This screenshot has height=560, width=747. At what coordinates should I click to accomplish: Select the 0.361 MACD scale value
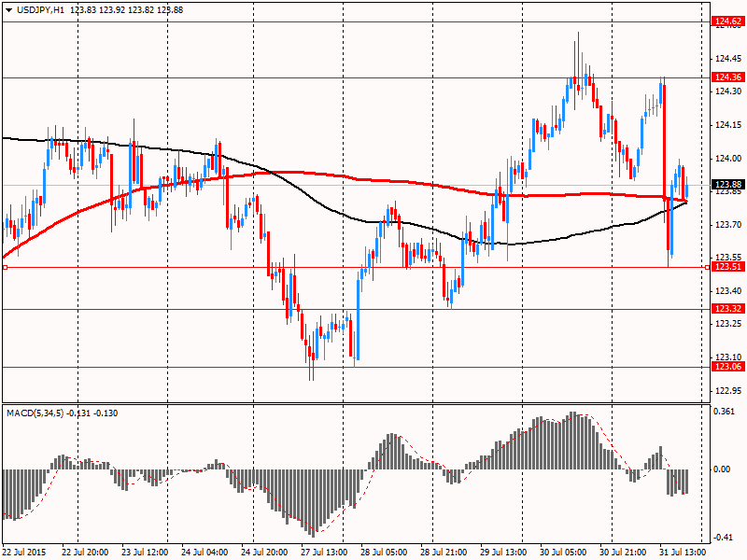click(x=725, y=412)
